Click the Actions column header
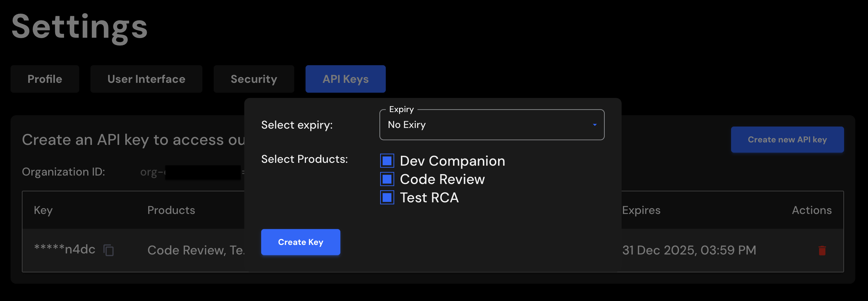Screen dimensions: 868x301 click(x=812, y=210)
